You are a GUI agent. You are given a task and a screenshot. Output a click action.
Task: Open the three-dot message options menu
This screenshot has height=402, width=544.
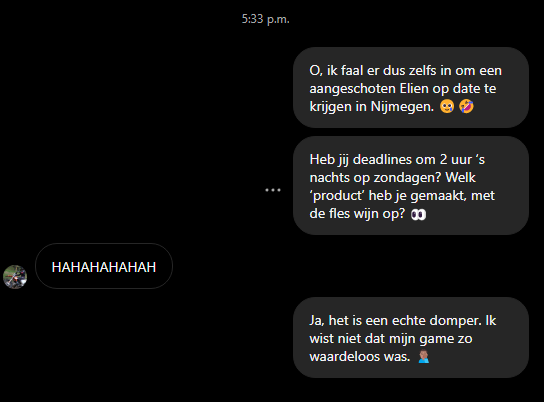point(273,190)
